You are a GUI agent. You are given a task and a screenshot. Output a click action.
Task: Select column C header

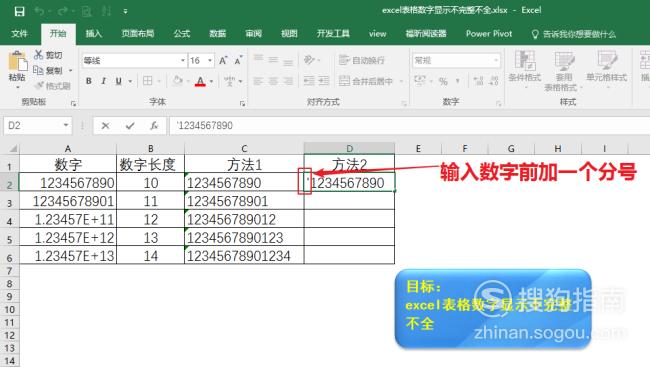[x=244, y=148]
